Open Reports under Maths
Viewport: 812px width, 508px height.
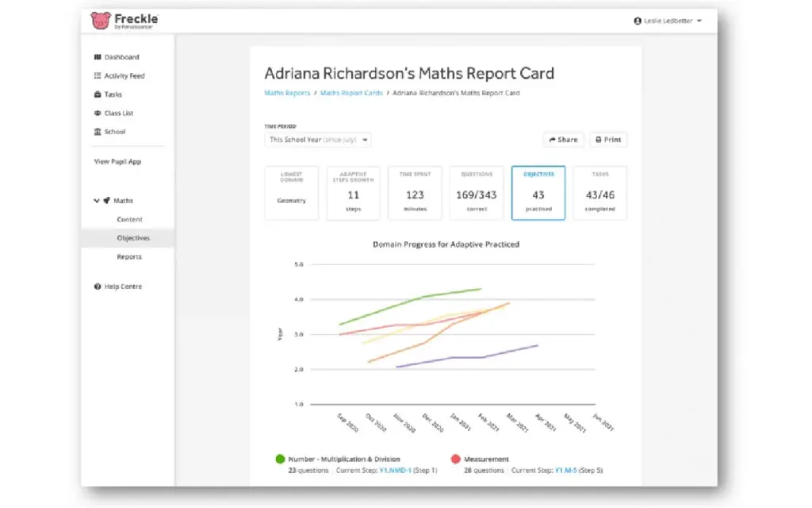129,257
